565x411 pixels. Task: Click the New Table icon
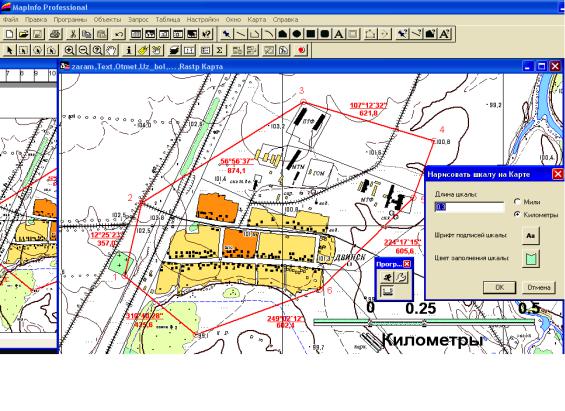[10, 34]
